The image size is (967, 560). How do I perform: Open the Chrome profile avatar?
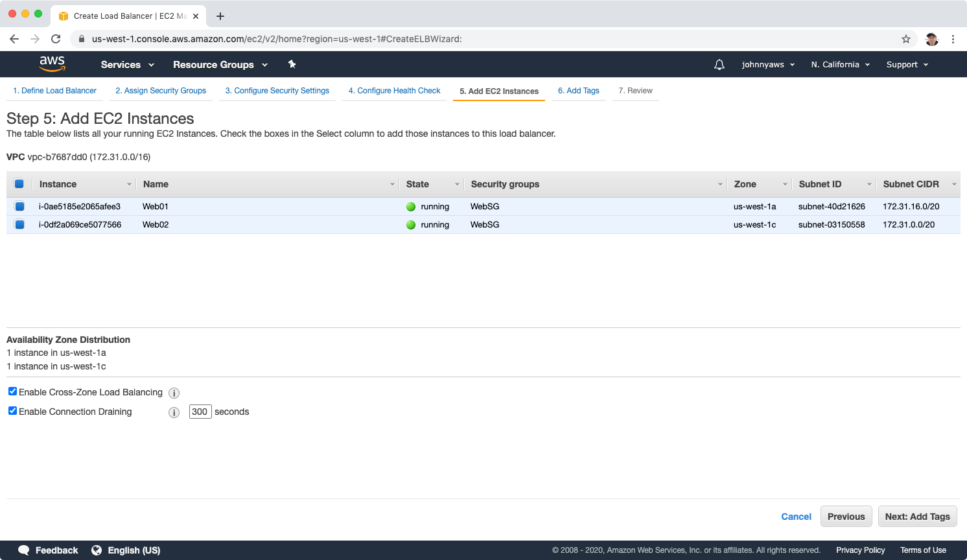point(932,39)
